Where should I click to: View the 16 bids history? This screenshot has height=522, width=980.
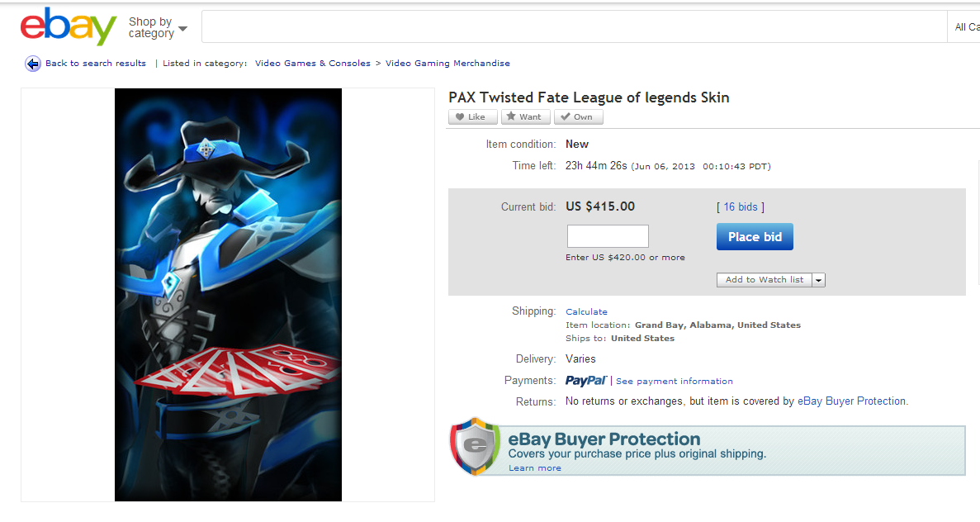pyautogui.click(x=741, y=207)
